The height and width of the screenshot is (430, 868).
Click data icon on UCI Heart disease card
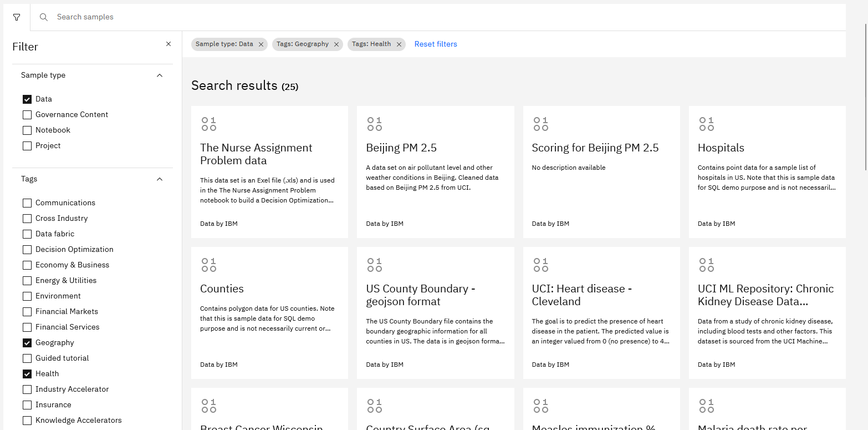tap(540, 265)
